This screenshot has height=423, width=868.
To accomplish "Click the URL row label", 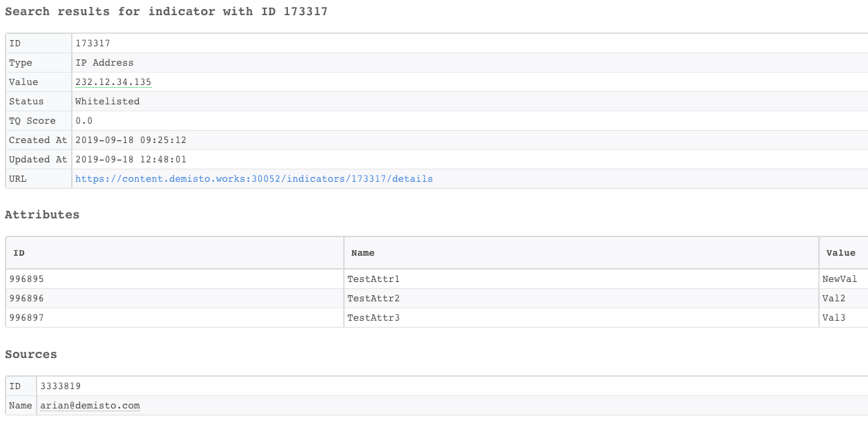I will [x=17, y=178].
